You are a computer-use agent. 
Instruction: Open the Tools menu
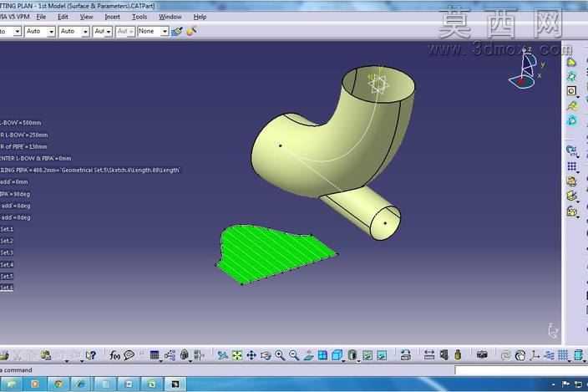coord(139,17)
